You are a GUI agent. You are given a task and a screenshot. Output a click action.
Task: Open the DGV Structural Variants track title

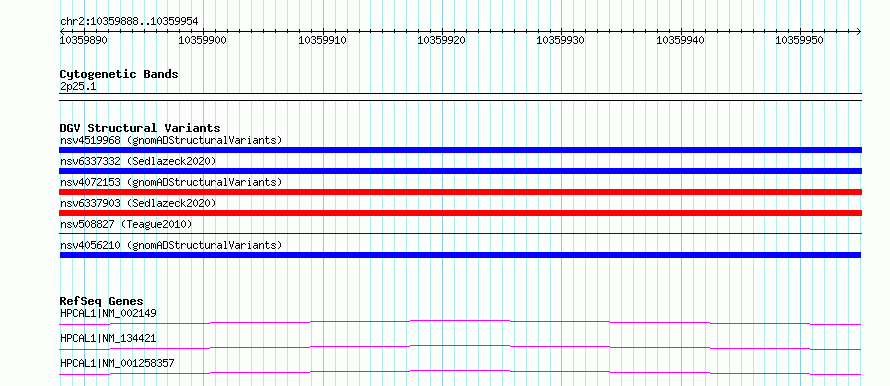140,128
